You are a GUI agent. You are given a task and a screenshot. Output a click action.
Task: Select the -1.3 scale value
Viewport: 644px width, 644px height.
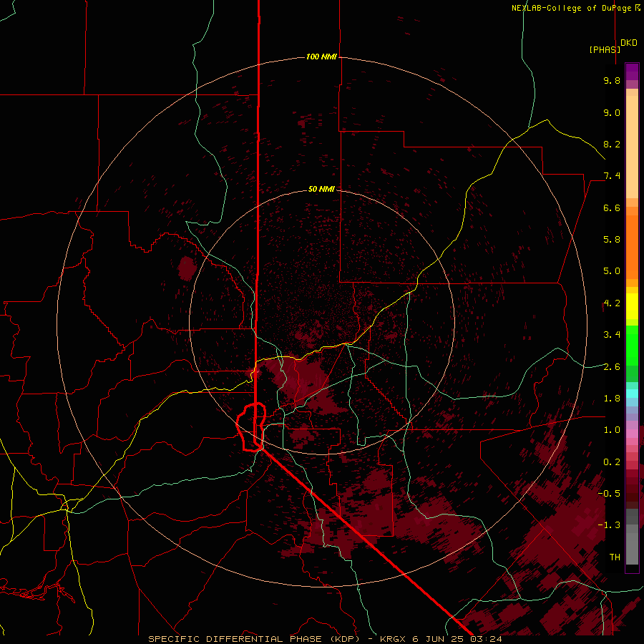609,525
